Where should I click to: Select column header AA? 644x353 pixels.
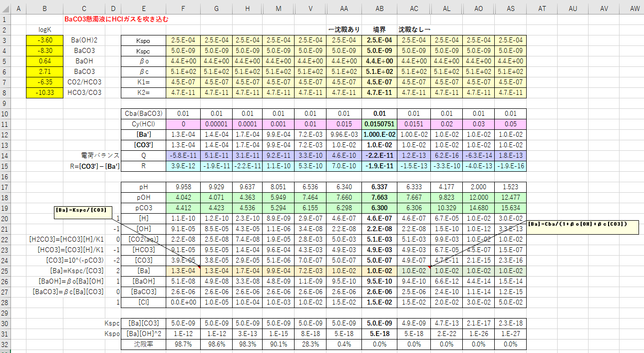click(x=344, y=8)
